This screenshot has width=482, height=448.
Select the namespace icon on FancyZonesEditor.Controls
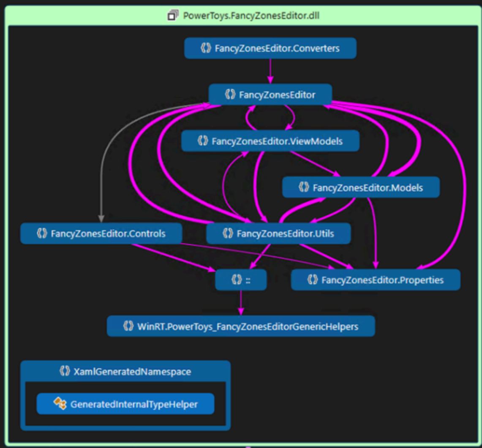click(x=41, y=233)
